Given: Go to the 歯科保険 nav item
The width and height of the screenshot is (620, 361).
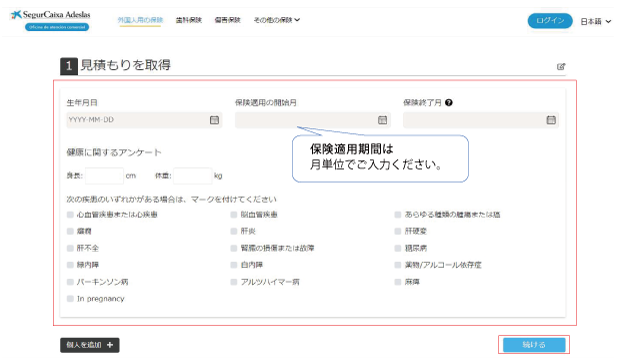Looking at the screenshot, I should 189,20.
